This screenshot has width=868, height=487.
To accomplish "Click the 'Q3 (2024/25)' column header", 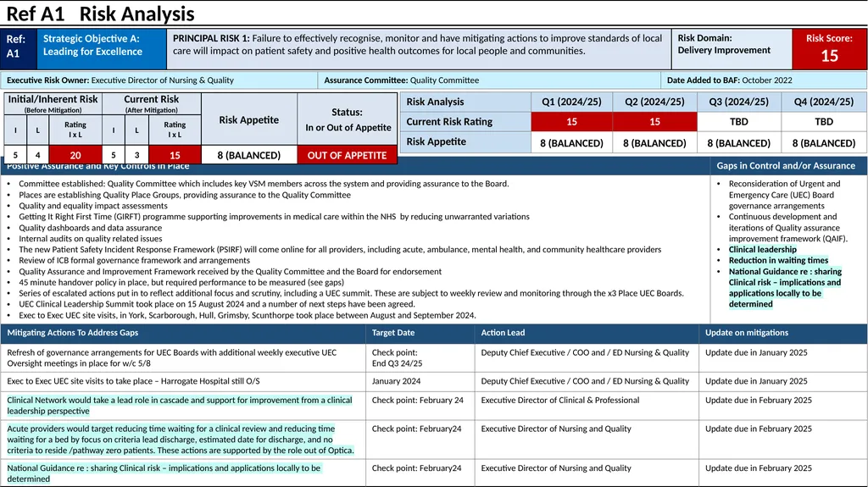I will tap(738, 102).
